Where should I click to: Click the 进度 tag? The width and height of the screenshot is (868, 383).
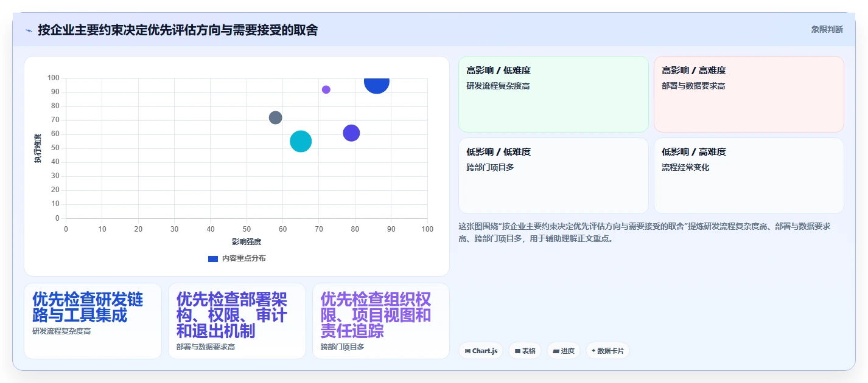pos(564,351)
